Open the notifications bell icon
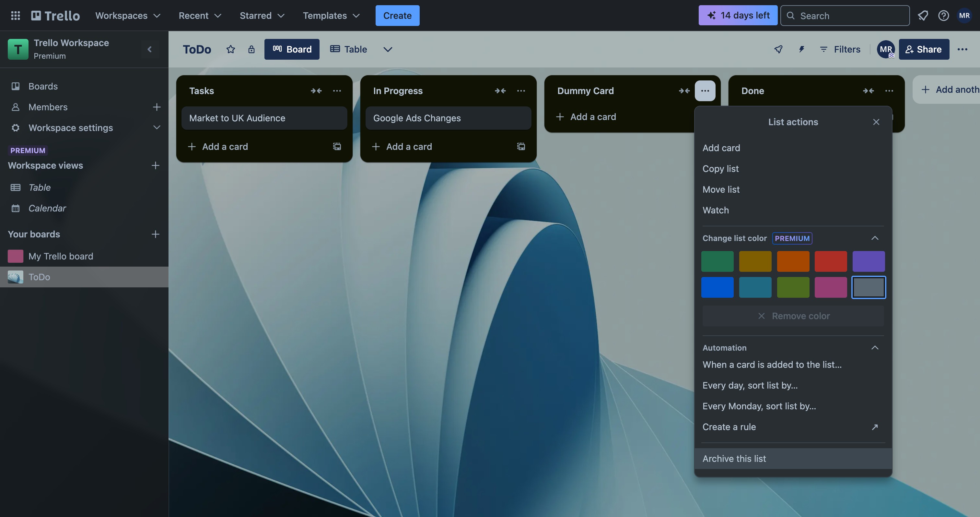The image size is (980, 517). [923, 16]
